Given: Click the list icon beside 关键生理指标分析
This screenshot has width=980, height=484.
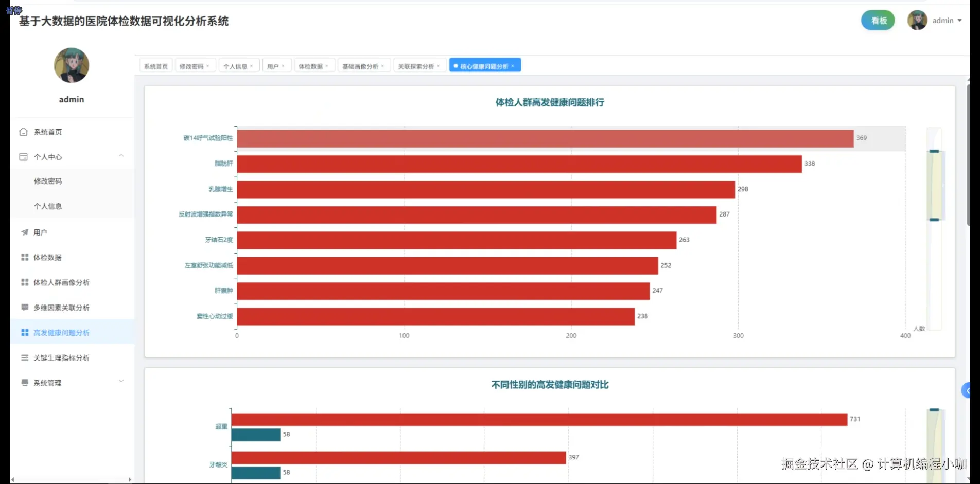Looking at the screenshot, I should 25,358.
